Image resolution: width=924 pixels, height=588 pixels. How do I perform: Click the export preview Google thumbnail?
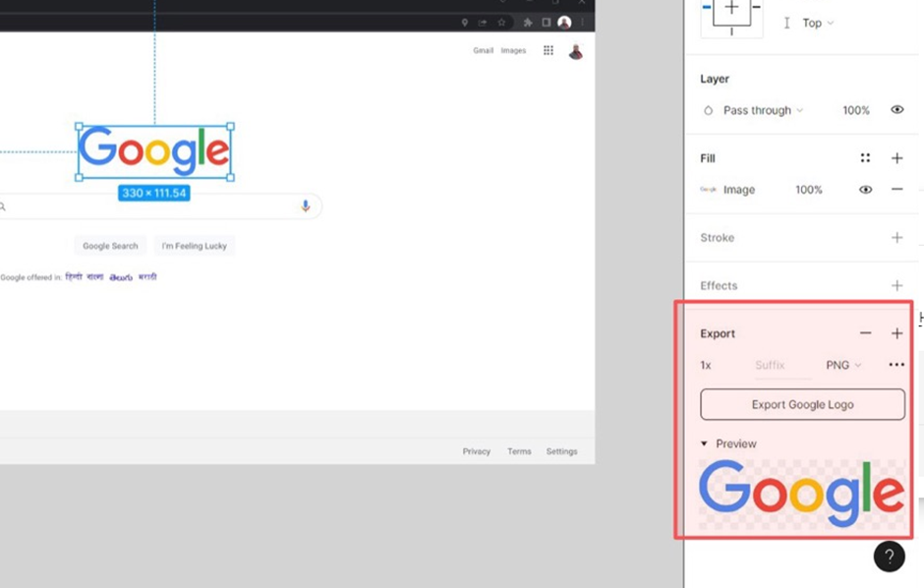[x=802, y=494]
